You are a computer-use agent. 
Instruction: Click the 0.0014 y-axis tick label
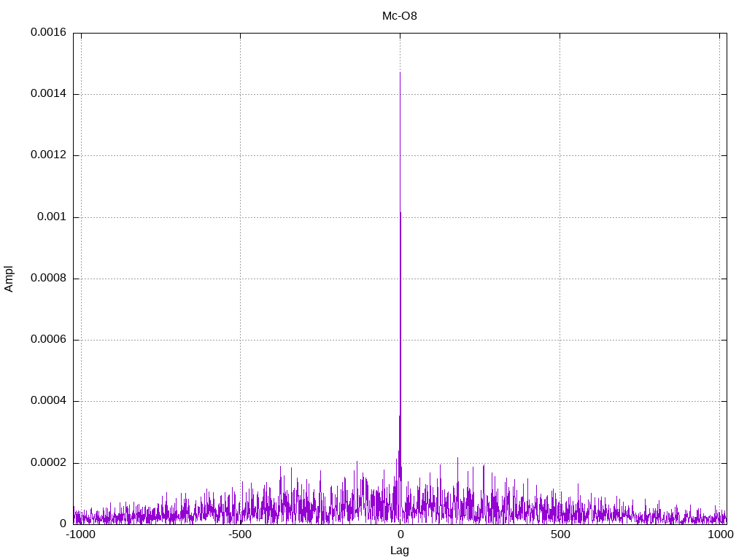point(48,94)
